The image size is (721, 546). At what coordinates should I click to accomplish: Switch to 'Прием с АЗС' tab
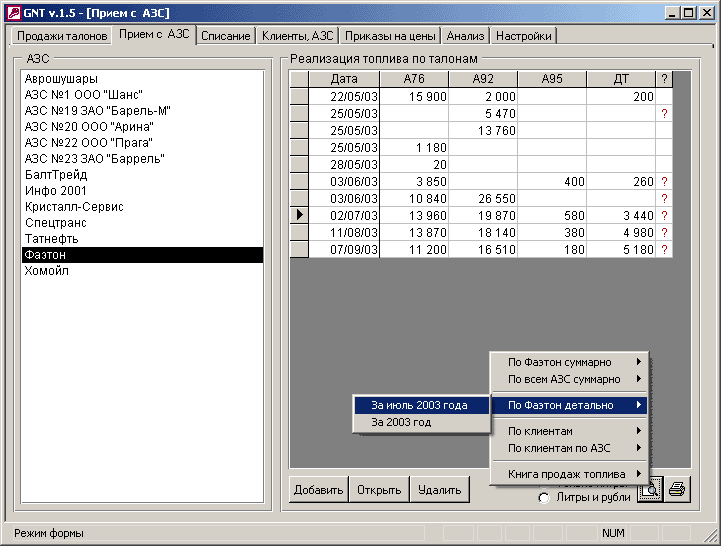pos(154,34)
